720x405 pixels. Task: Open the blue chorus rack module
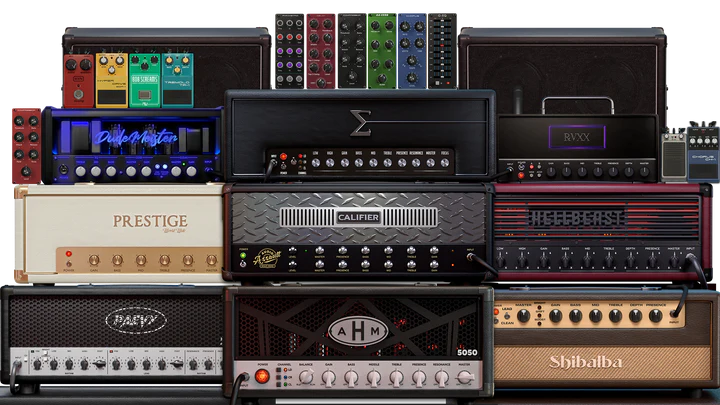pyautogui.click(x=412, y=51)
